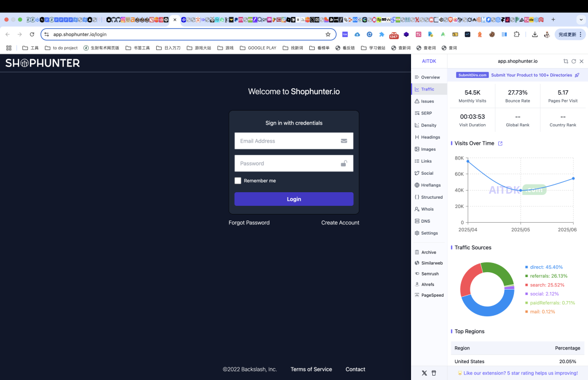Click the X (Twitter) icon at panel bottom
Screen dimensions: 588x380
tap(424, 373)
